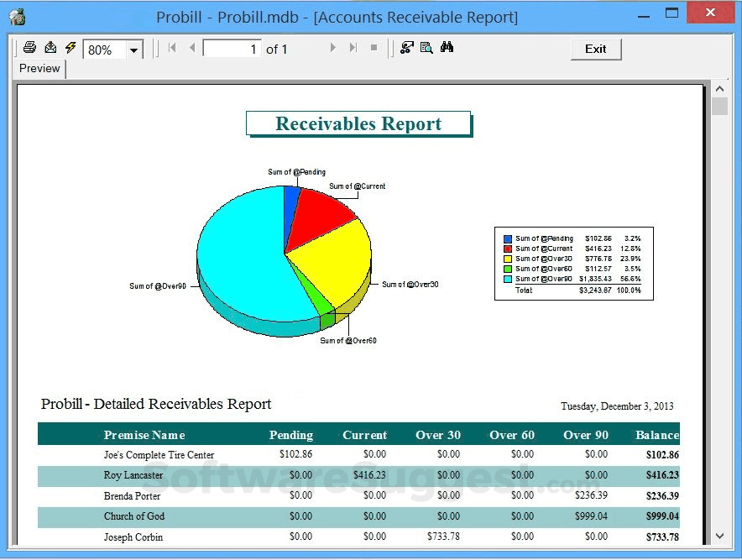The height and width of the screenshot is (560, 742).
Task: Click the Pending column header
Action: coord(290,434)
